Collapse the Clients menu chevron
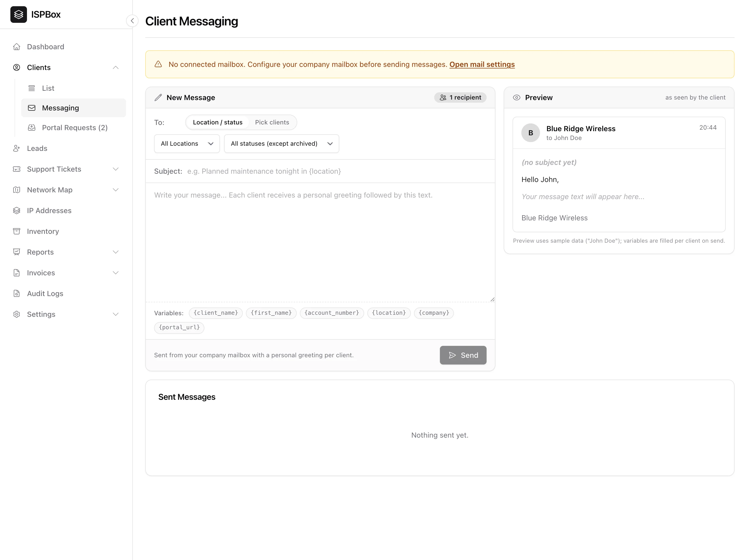The image size is (747, 560). pos(115,67)
